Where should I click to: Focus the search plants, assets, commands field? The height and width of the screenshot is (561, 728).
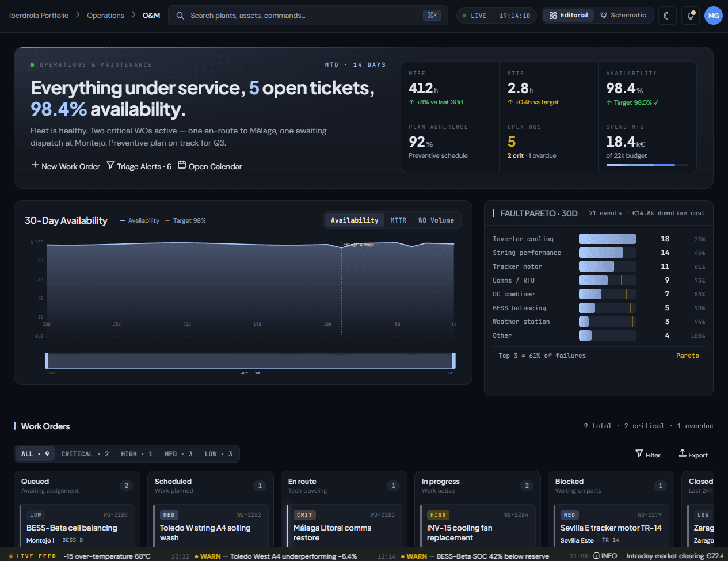click(308, 16)
